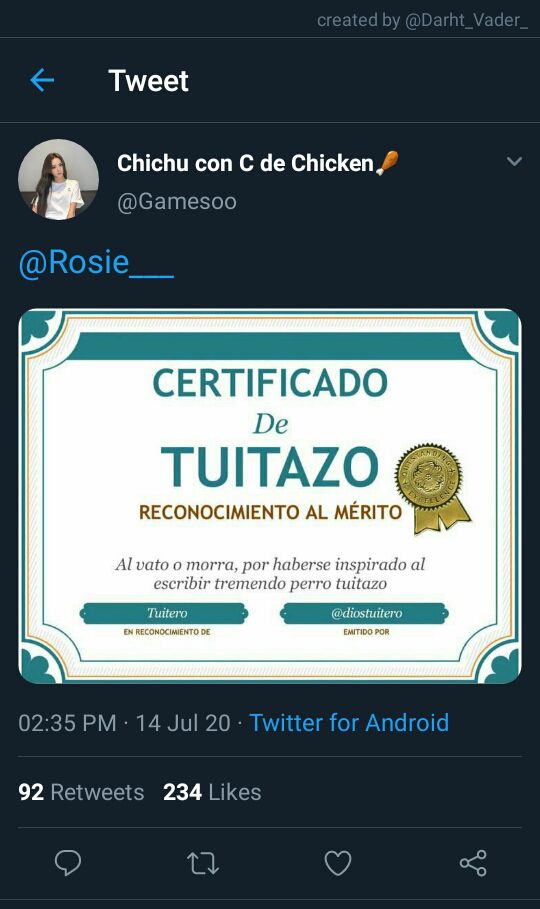Screen dimensions: 540x909
Task: Tap the drumstick emoji beside the name
Action: pos(387,163)
